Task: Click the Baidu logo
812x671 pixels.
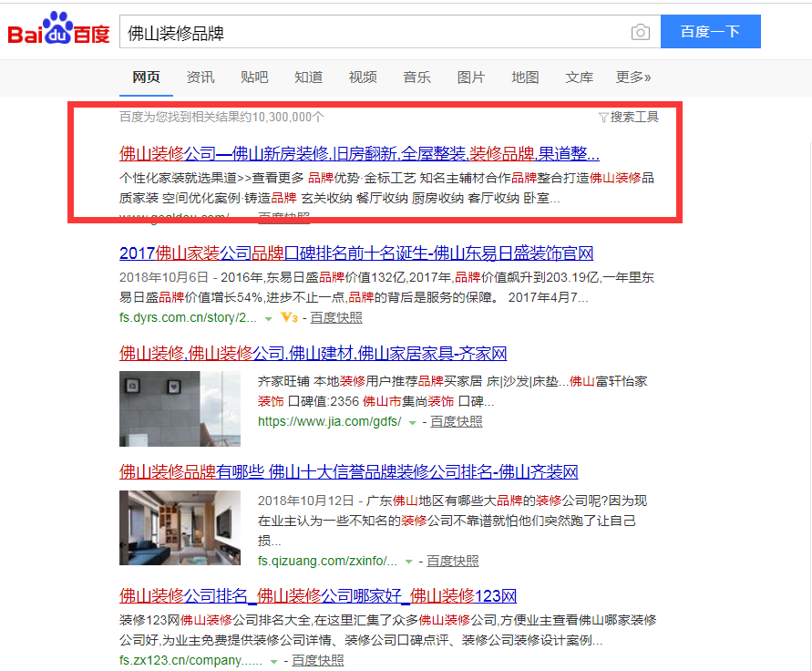Action: click(x=58, y=29)
